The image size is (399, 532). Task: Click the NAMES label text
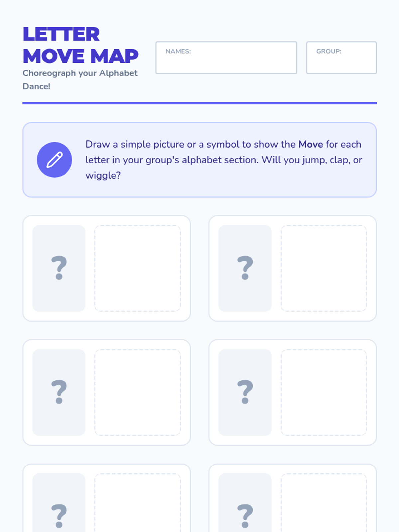[x=178, y=51]
